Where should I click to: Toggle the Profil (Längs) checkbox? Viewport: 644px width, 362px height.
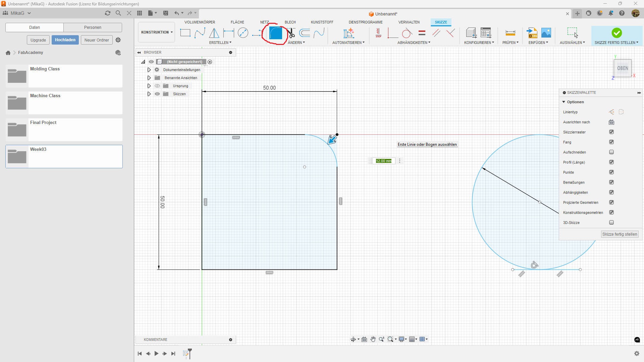pos(611,162)
